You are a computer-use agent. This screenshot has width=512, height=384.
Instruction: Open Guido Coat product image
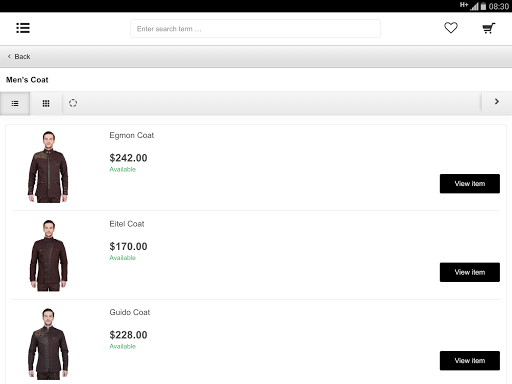point(48,344)
